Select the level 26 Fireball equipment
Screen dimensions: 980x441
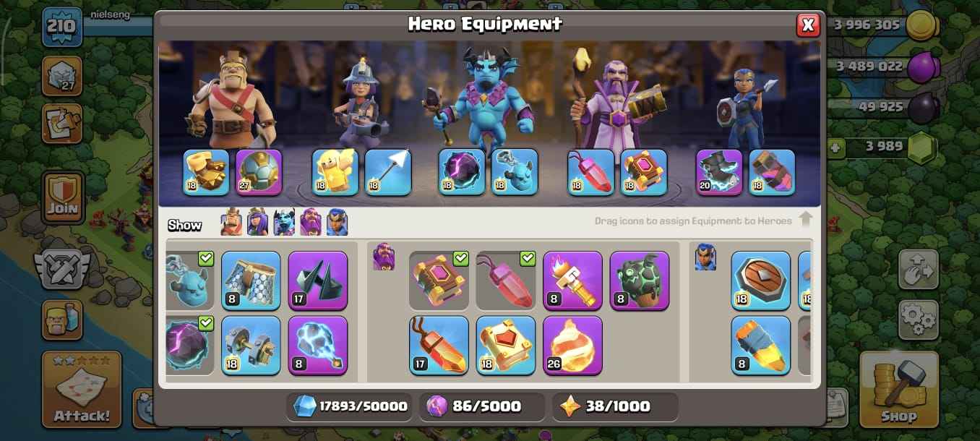click(x=572, y=346)
